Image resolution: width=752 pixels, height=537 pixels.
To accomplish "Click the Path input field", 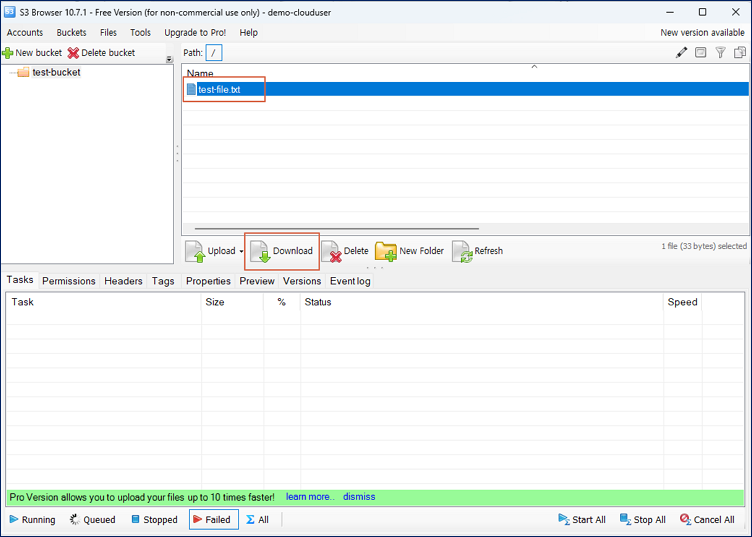I will (x=214, y=53).
